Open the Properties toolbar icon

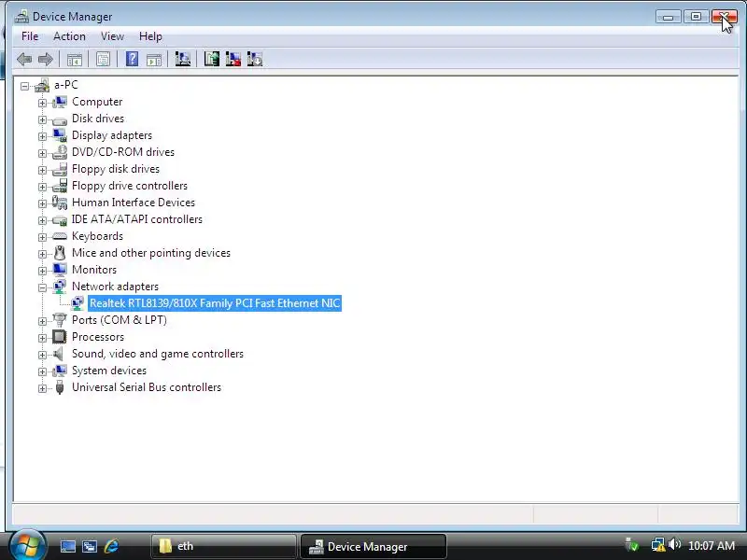[103, 60]
